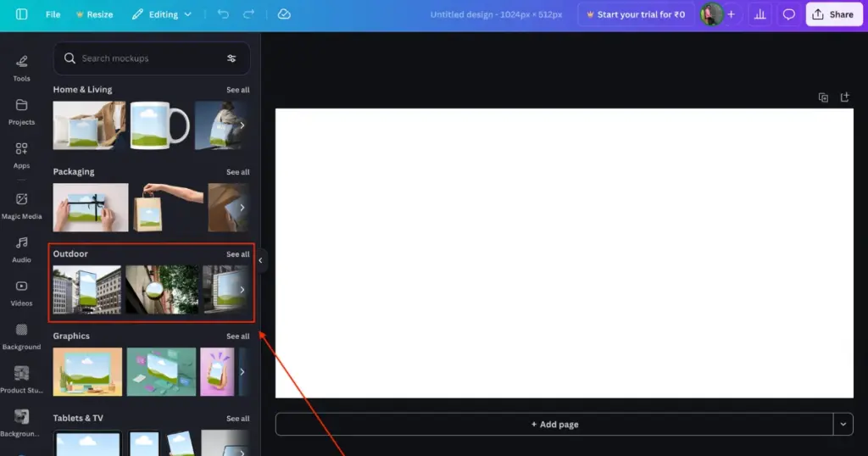Select the teal floating screen Graphics mockup
The image size is (868, 456).
(161, 372)
